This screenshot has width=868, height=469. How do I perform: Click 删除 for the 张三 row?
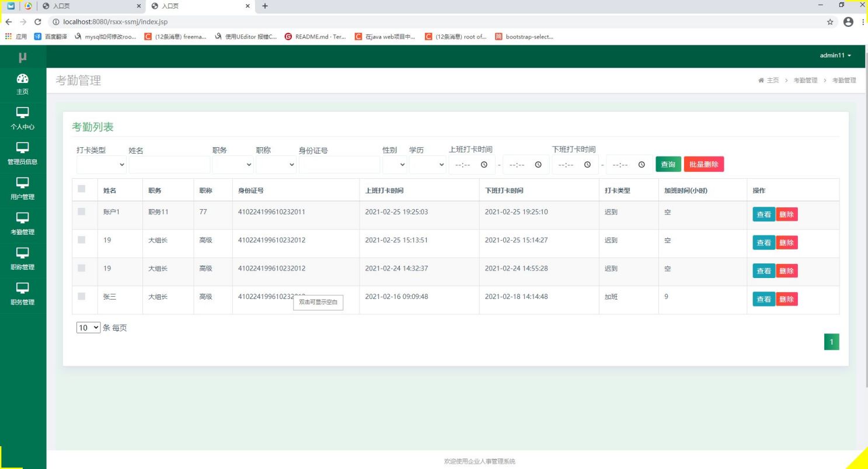(786, 299)
